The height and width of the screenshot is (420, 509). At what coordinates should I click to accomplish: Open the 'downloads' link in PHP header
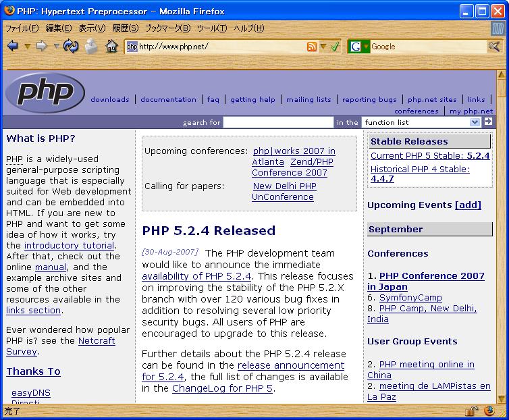pyautogui.click(x=109, y=99)
